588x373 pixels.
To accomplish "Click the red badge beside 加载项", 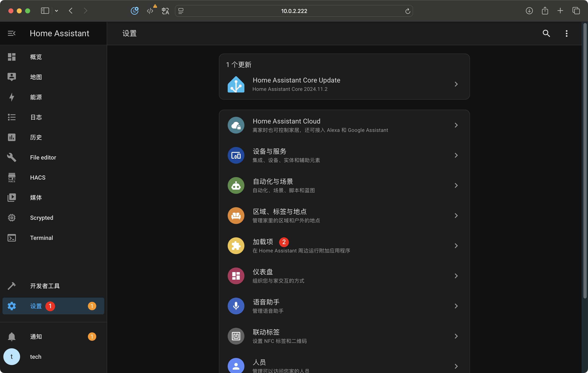I will coord(284,242).
